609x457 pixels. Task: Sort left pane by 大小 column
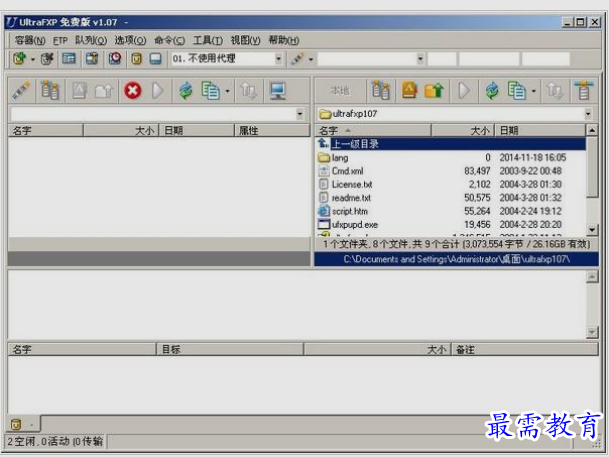[x=121, y=130]
